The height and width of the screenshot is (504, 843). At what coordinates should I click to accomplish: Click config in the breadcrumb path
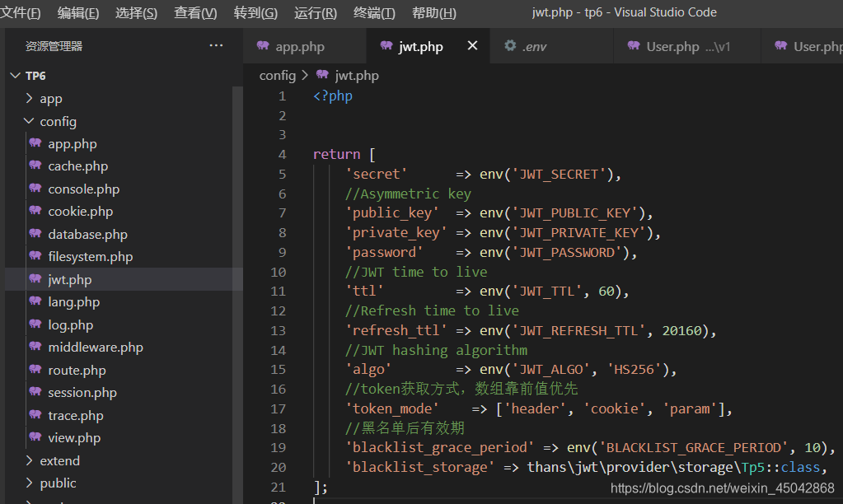click(x=277, y=75)
